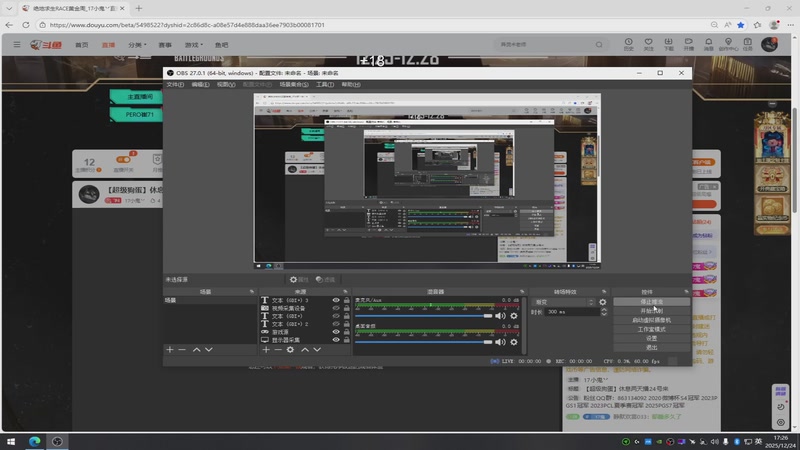
Task: Open Douyu 关注 following icon
Action: (x=648, y=44)
